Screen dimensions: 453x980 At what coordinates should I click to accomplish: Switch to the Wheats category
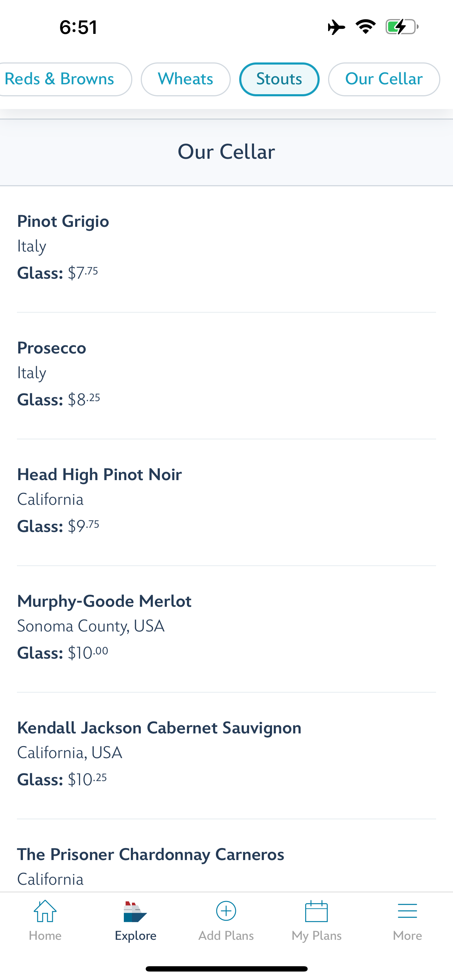click(x=186, y=79)
